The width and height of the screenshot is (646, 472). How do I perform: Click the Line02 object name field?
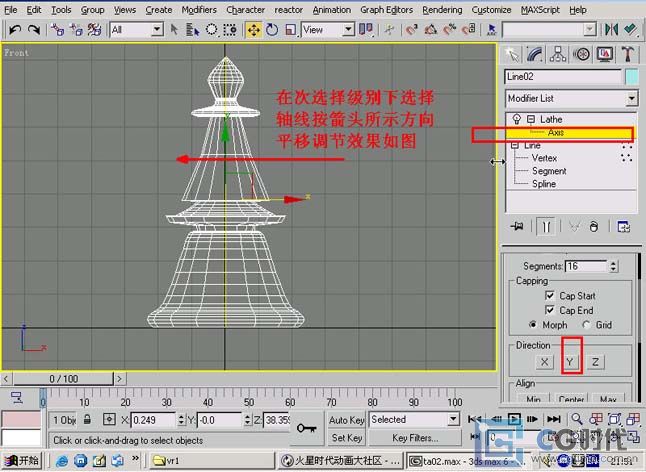(563, 77)
